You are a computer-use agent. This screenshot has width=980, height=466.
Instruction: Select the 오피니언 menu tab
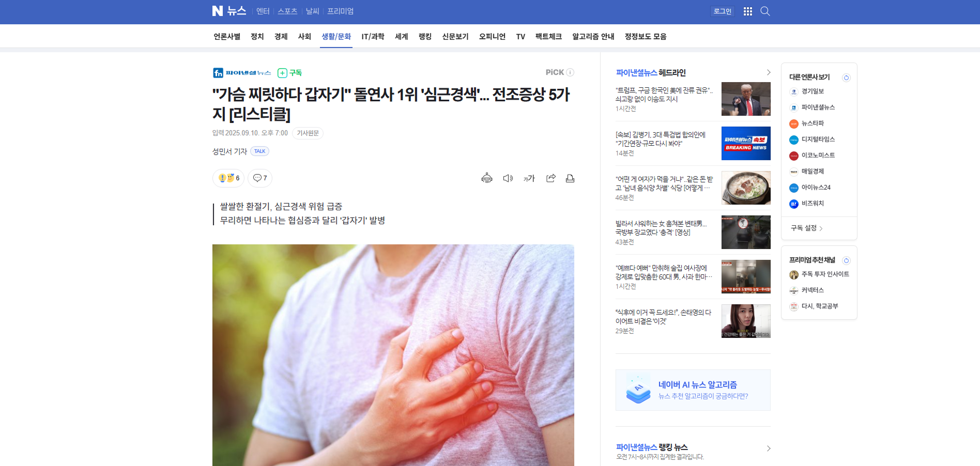492,36
